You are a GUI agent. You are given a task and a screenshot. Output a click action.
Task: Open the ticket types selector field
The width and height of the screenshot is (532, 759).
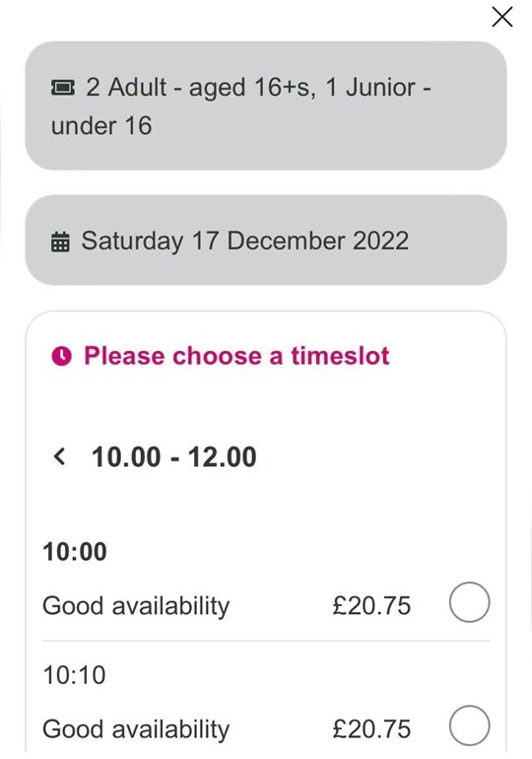pos(266,105)
